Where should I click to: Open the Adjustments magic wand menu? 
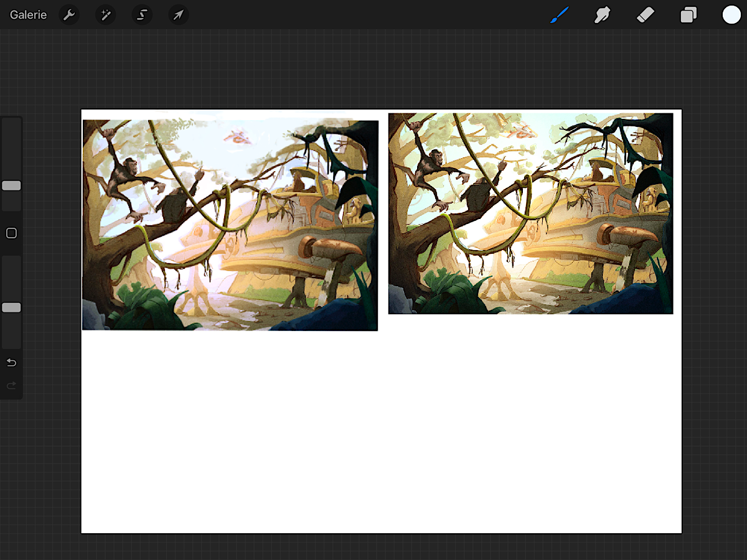click(x=106, y=15)
